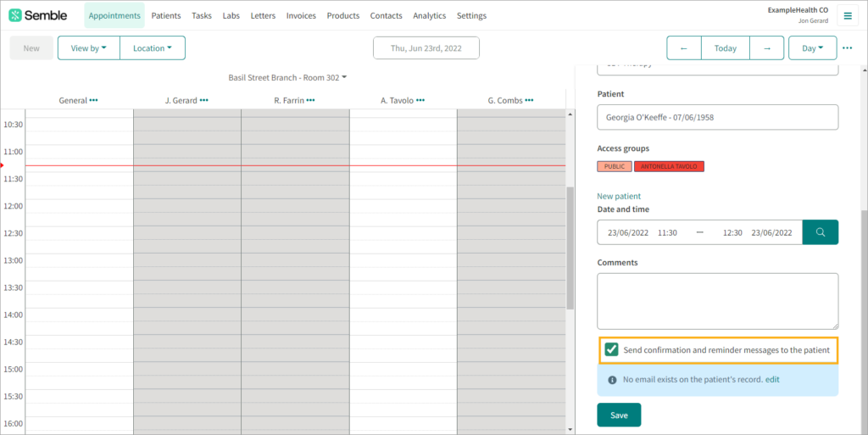Click the 11:30 start time
Viewport: 868px width, 435px height.
pyautogui.click(x=667, y=233)
